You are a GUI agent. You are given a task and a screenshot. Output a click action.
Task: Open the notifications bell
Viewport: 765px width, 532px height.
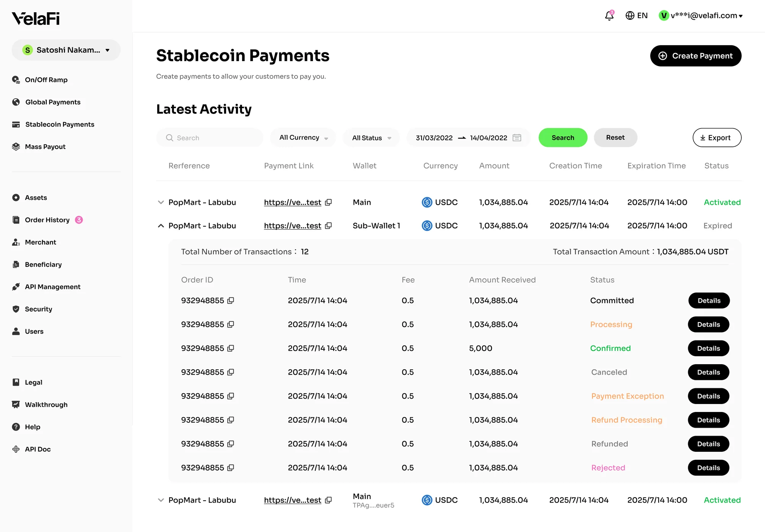609,16
